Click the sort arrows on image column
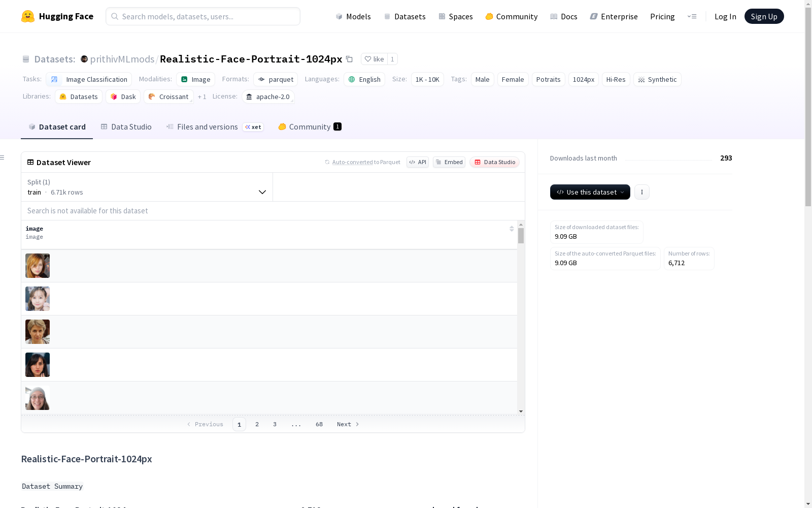812x508 pixels. 512,229
